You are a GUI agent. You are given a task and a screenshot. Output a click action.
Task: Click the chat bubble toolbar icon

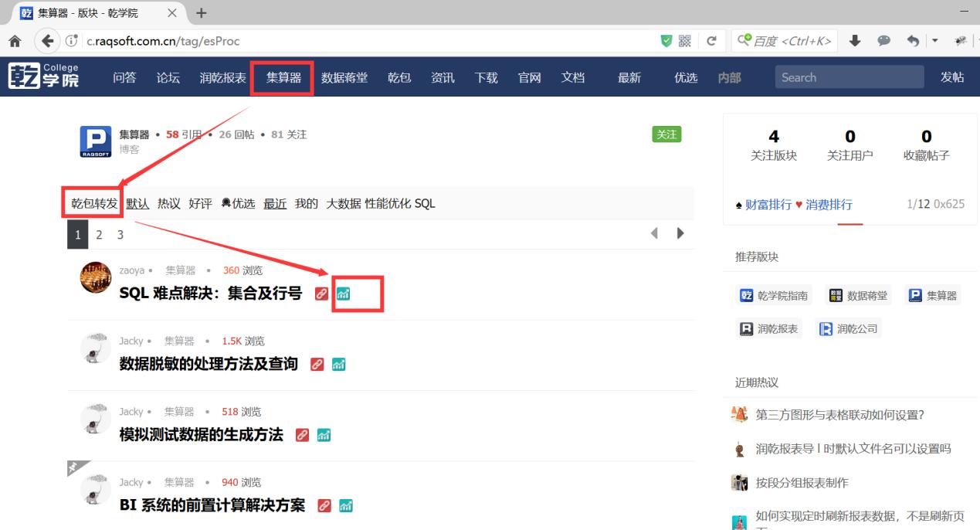[x=883, y=41]
